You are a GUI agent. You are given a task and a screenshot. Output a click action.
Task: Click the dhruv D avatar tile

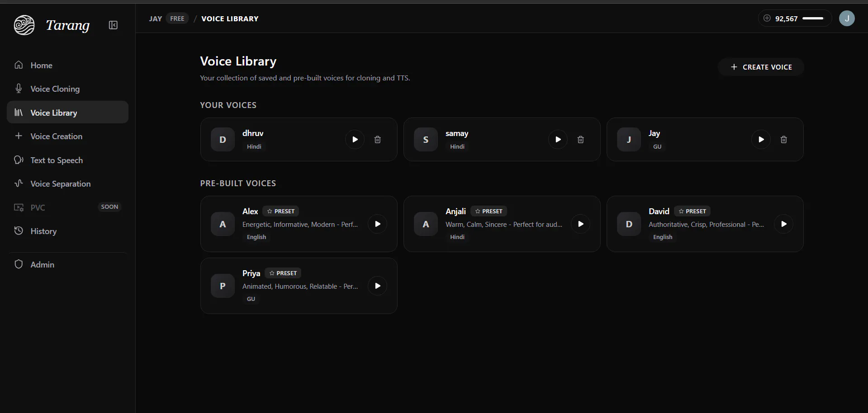tap(223, 140)
